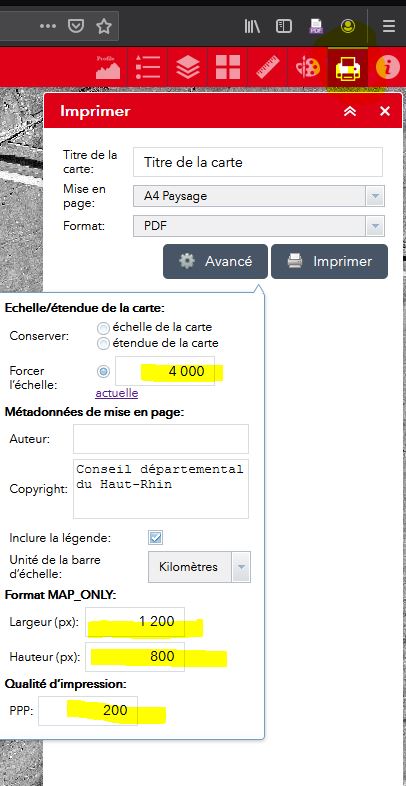Open the legend list icon
This screenshot has width=406, height=786.
coord(148,67)
